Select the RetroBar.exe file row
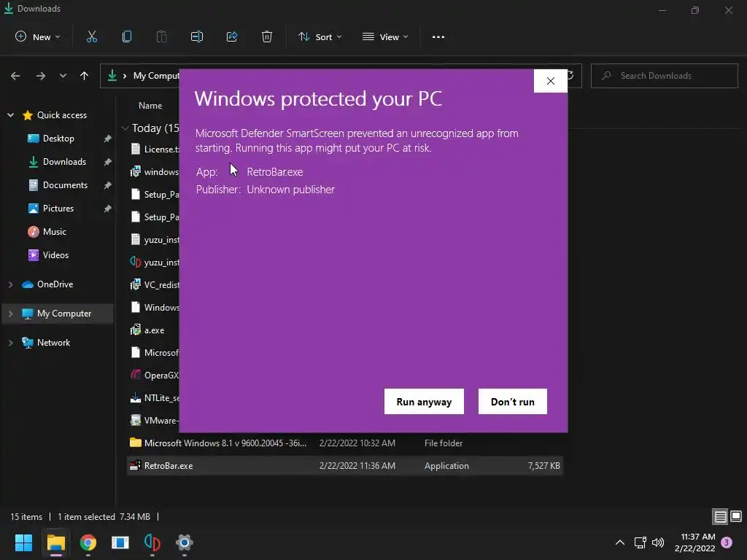This screenshot has width=747, height=560. (x=344, y=466)
